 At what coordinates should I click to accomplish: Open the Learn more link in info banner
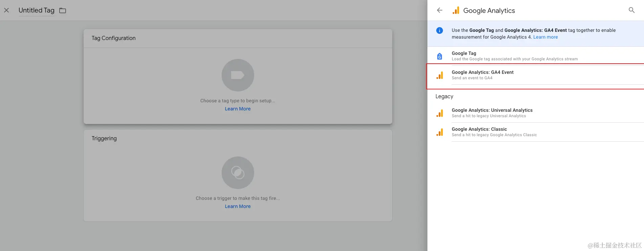pos(546,37)
